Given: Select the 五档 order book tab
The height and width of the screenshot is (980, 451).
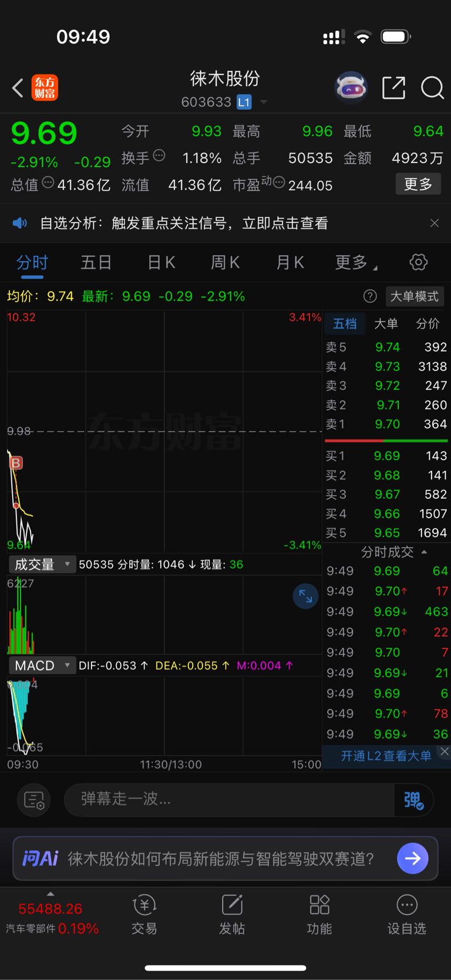Looking at the screenshot, I should coord(345,324).
